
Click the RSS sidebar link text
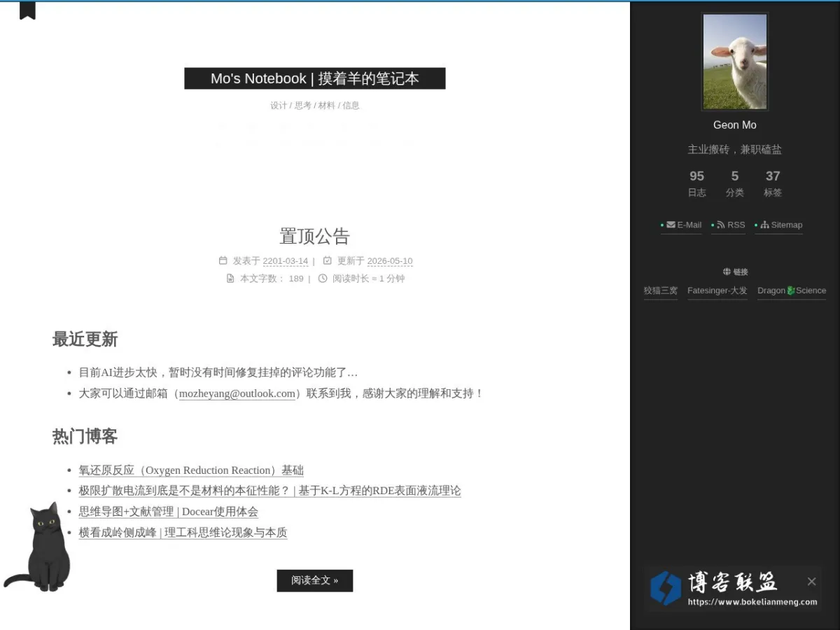pyautogui.click(x=736, y=225)
